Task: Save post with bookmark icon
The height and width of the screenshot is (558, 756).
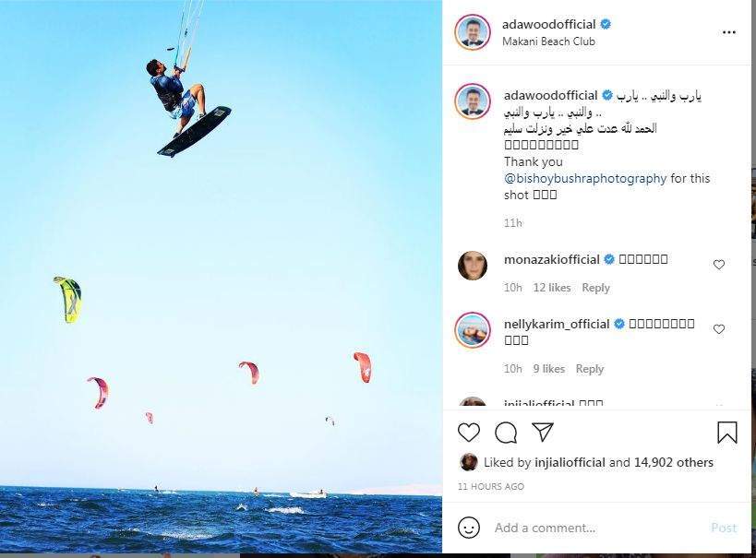Action: pyautogui.click(x=727, y=433)
